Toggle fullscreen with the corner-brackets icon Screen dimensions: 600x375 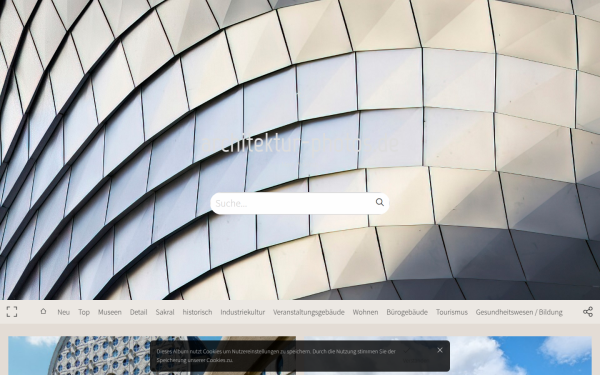coord(12,311)
